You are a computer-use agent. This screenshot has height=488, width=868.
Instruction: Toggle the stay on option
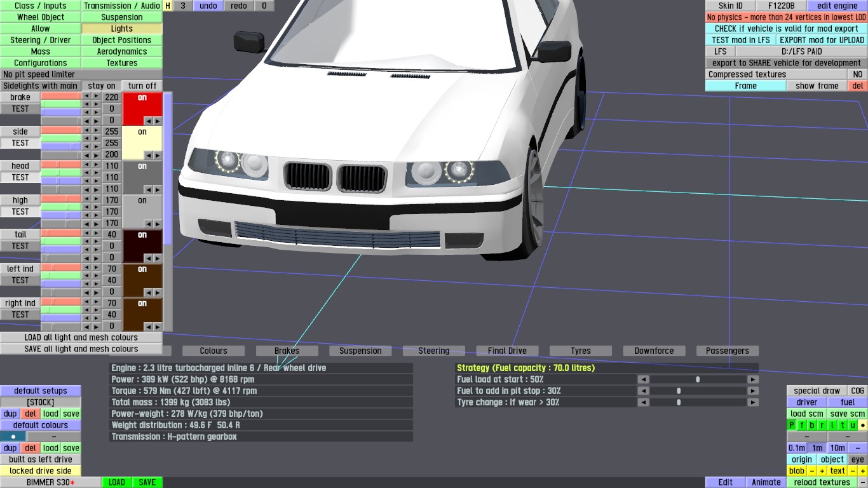[x=102, y=86]
